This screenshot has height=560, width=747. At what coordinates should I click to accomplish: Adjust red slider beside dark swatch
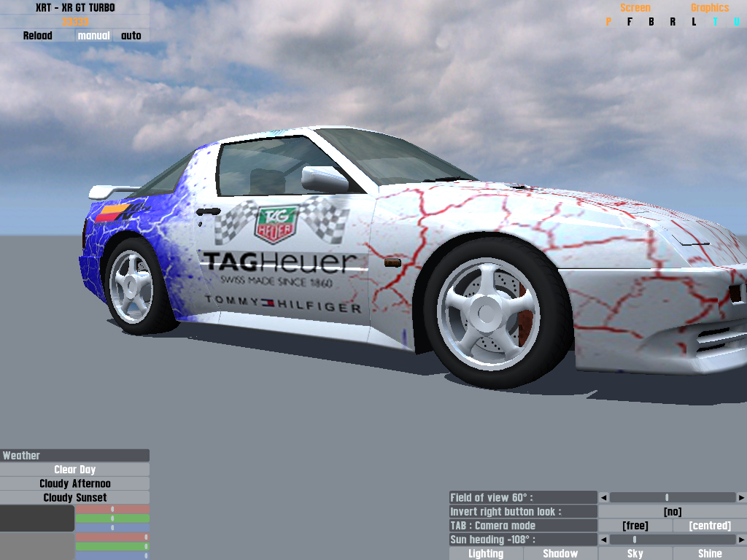pos(112,509)
